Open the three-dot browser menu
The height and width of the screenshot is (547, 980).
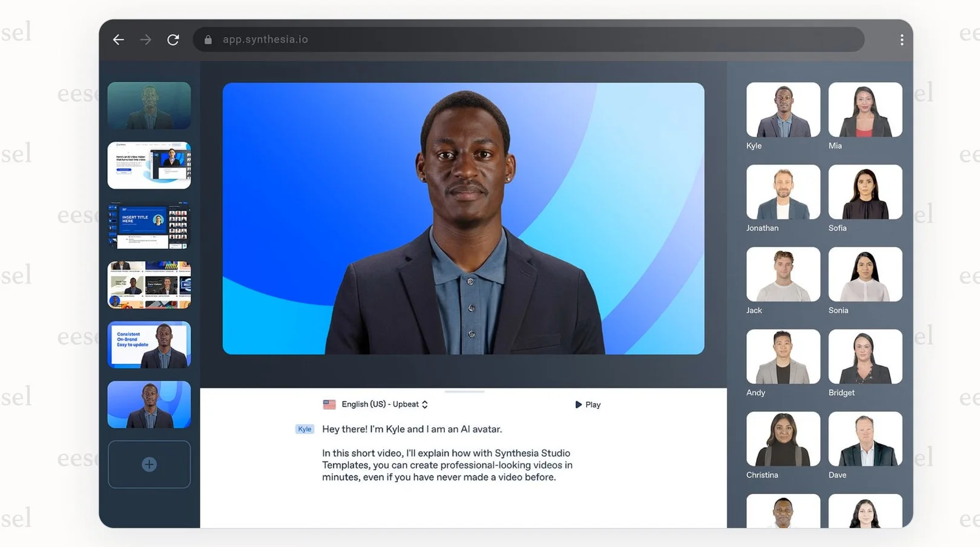901,40
